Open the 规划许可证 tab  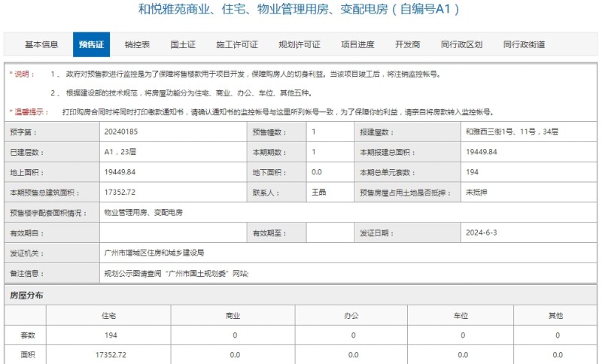coord(299,44)
